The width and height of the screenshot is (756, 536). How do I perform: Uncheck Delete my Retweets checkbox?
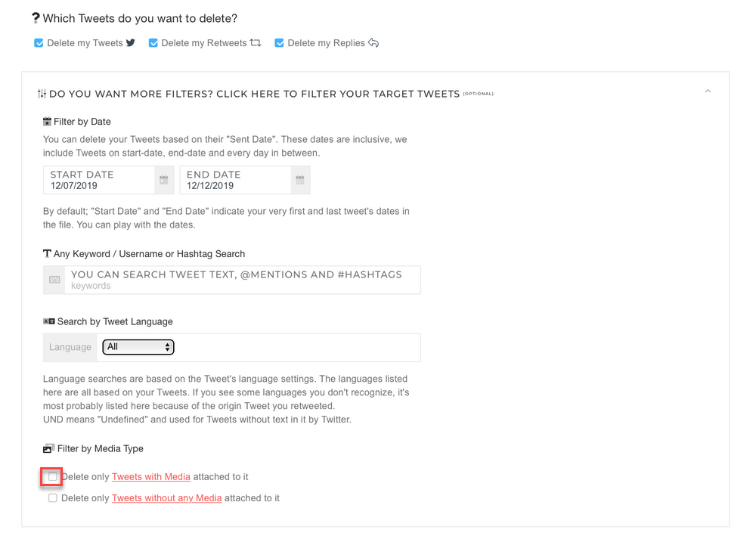pos(153,43)
